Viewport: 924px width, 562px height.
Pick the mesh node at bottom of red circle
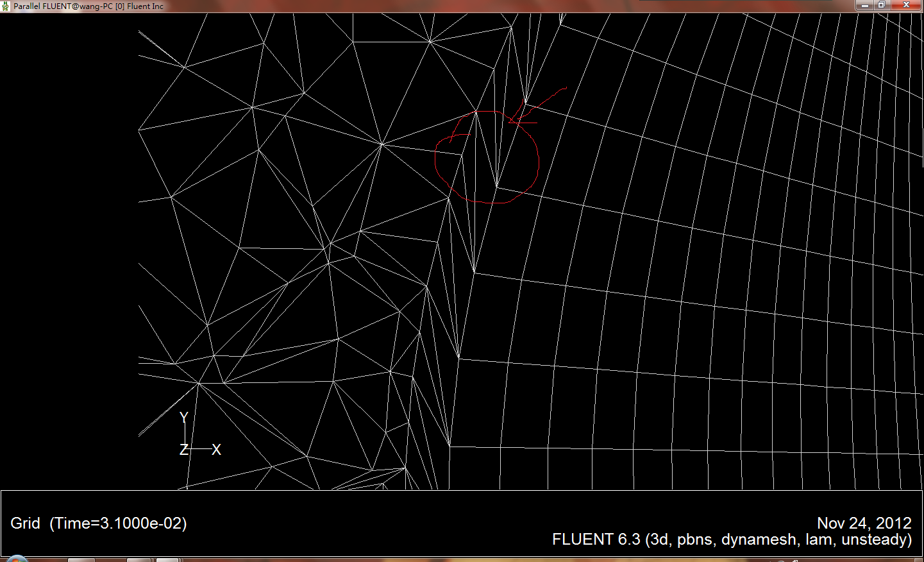[x=497, y=187]
